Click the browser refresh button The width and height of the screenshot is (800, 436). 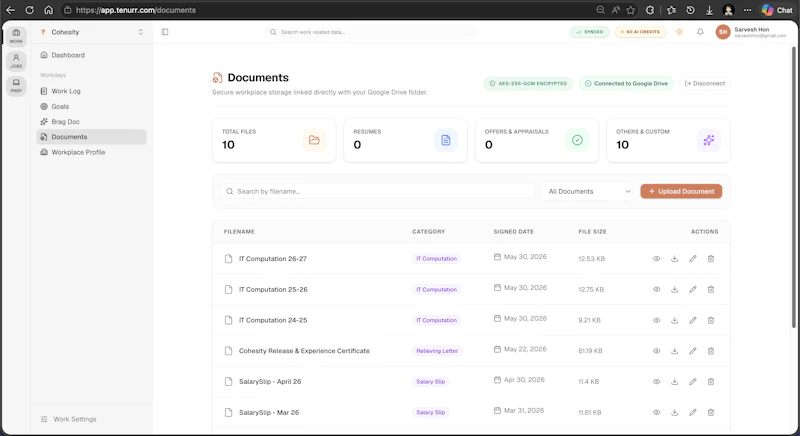[x=30, y=10]
